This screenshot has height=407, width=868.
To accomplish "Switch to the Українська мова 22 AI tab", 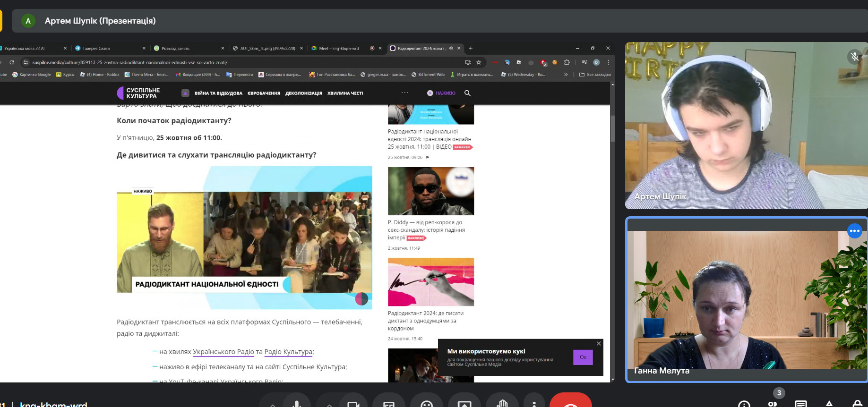I will [33, 48].
